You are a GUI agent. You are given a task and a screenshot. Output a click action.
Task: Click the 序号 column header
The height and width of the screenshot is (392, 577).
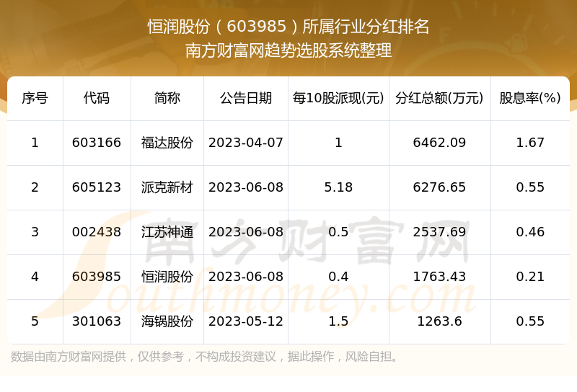tap(35, 98)
